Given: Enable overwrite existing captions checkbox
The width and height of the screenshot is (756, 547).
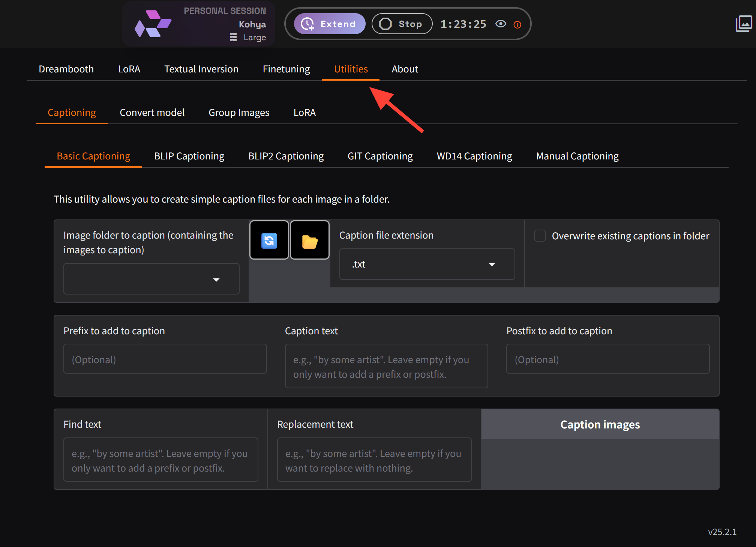Looking at the screenshot, I should coord(540,236).
